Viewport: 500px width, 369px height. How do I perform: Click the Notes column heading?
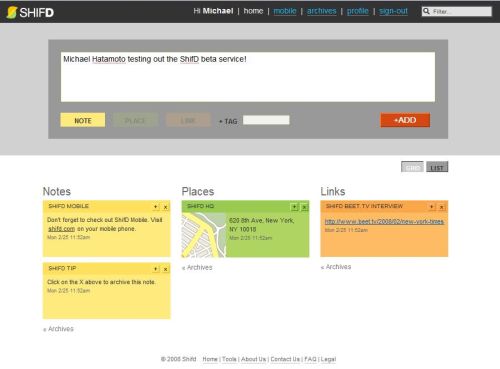coord(57,191)
